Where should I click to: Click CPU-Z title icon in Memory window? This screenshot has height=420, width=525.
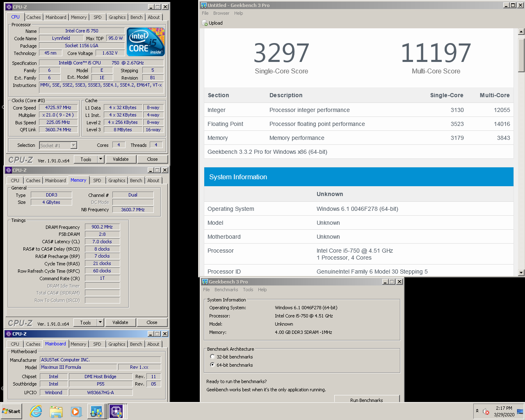(9, 170)
